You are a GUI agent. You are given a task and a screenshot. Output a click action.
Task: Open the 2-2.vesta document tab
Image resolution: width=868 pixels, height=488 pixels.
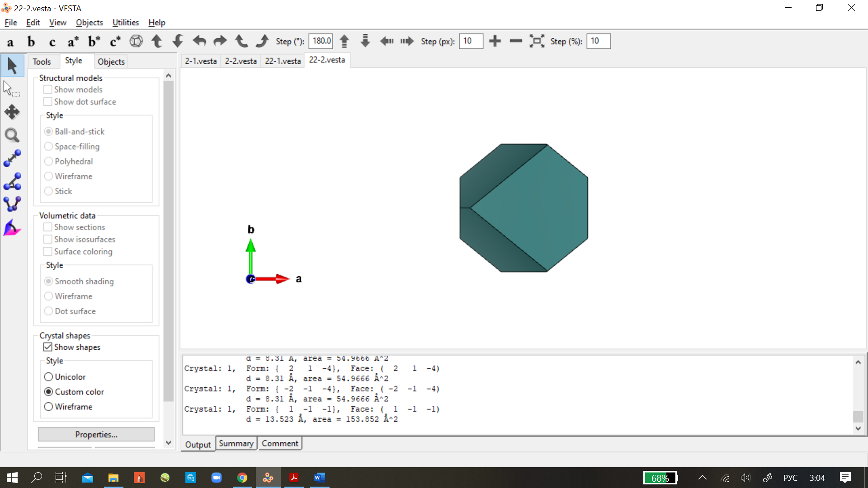pos(241,61)
